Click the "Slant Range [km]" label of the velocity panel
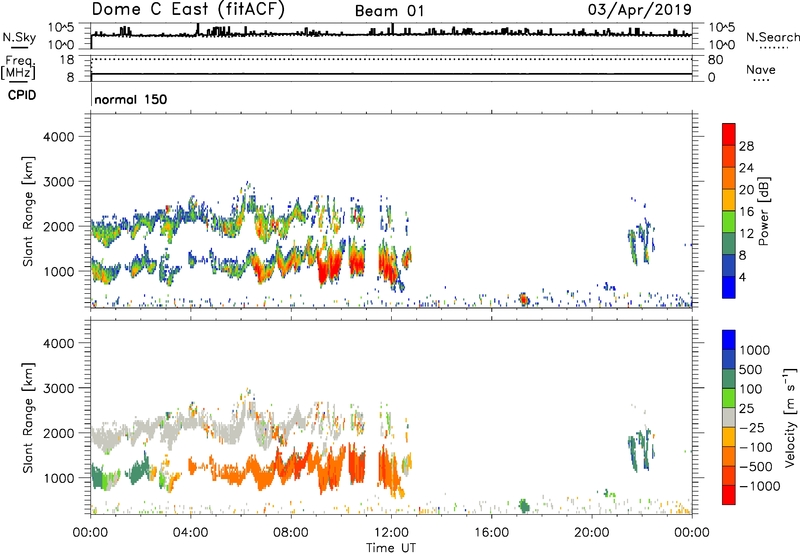The height and width of the screenshot is (554, 800). (x=28, y=418)
